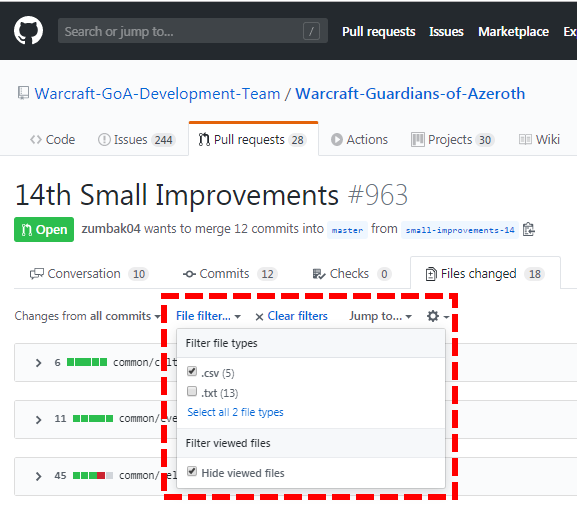Click the slash shortcut hint in search

tap(311, 31)
